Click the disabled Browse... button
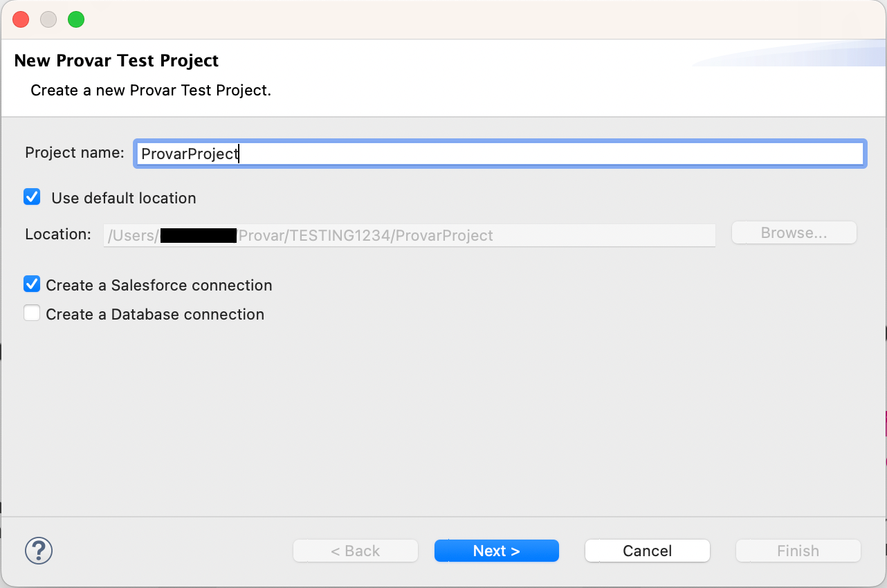The width and height of the screenshot is (887, 588). point(794,233)
